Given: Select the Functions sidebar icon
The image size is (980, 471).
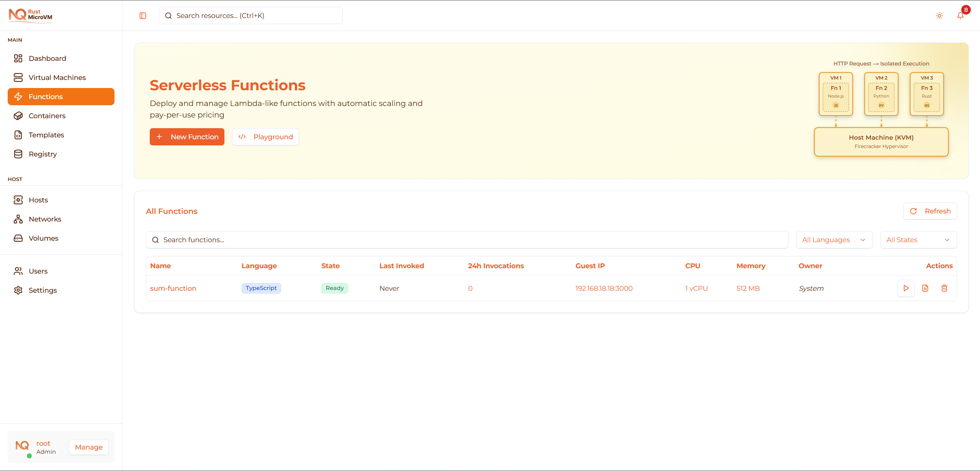Looking at the screenshot, I should [x=18, y=96].
